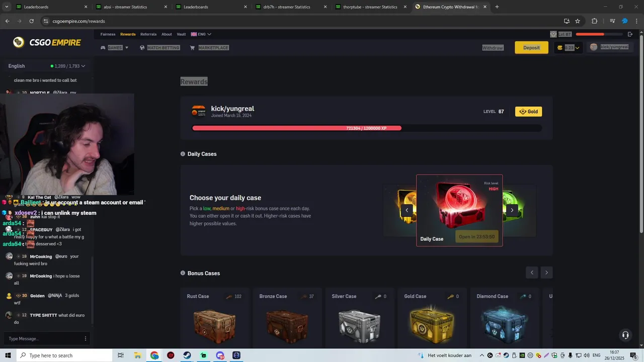Click the site information icon
The image size is (644, 362).
[46, 21]
